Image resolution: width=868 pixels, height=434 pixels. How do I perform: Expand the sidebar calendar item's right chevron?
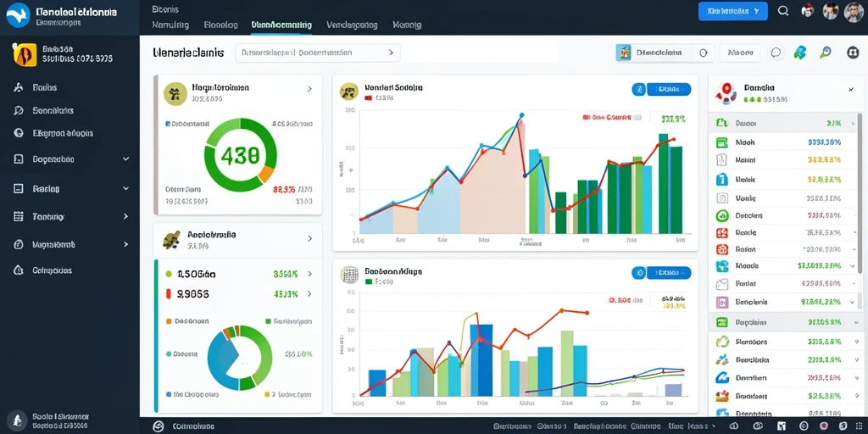pos(125,216)
